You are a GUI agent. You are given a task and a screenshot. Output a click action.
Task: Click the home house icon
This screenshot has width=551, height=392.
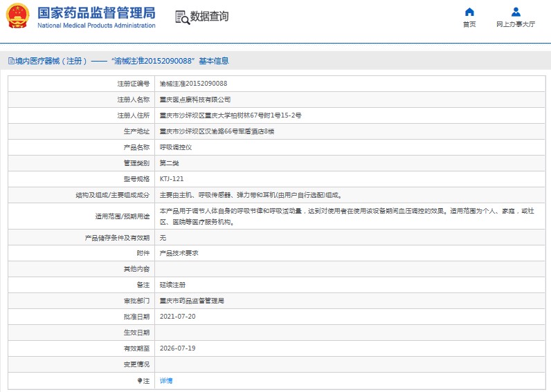coord(469,12)
